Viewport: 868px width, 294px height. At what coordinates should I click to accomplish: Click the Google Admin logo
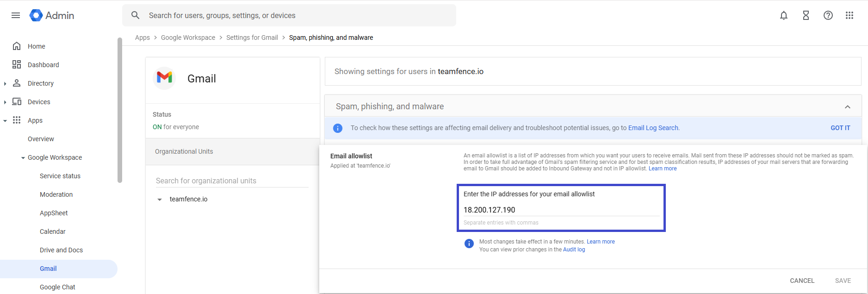(x=36, y=15)
